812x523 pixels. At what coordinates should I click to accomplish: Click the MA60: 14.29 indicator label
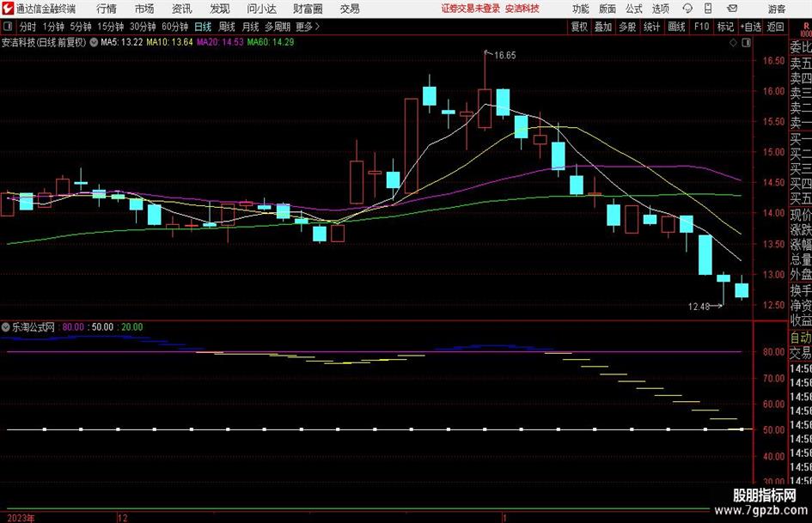click(271, 42)
